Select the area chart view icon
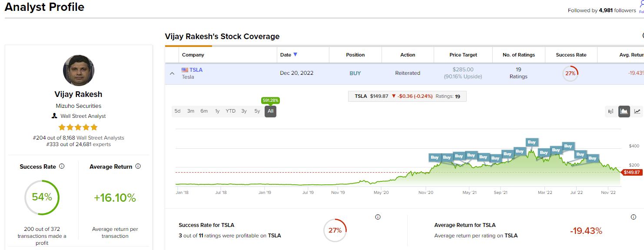 point(624,111)
